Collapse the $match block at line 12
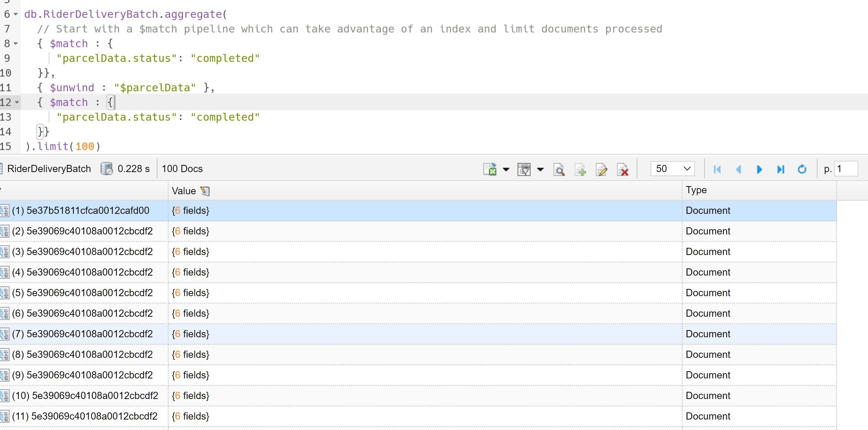 (x=17, y=102)
